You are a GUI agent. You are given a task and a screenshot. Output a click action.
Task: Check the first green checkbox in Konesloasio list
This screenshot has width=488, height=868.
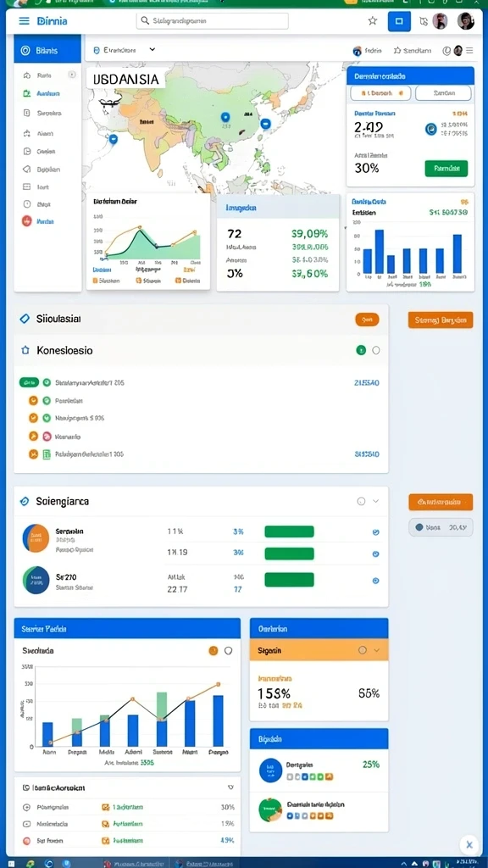(x=47, y=382)
